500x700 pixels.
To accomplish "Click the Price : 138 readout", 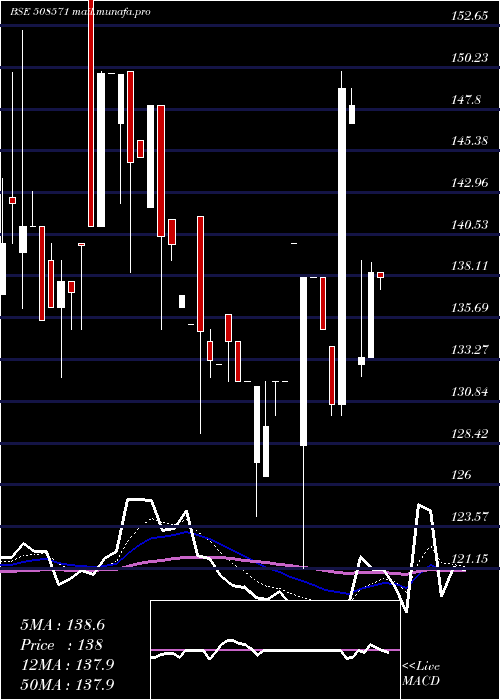I will tap(62, 645).
